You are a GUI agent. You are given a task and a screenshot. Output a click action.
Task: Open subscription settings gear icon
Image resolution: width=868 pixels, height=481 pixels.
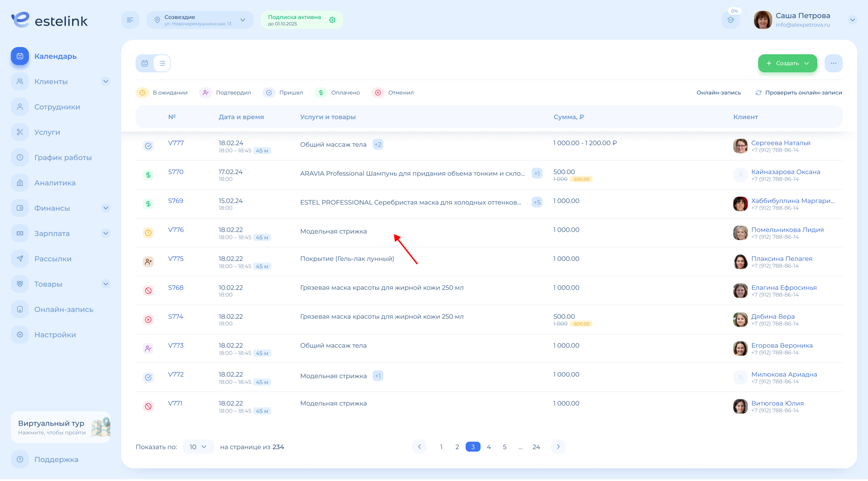pyautogui.click(x=332, y=20)
